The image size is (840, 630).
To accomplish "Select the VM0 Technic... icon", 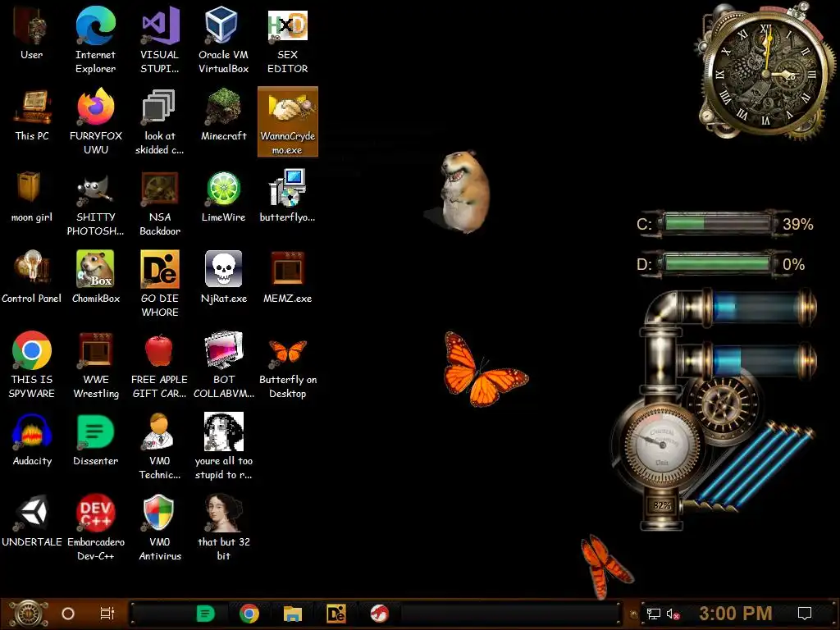I will point(160,447).
